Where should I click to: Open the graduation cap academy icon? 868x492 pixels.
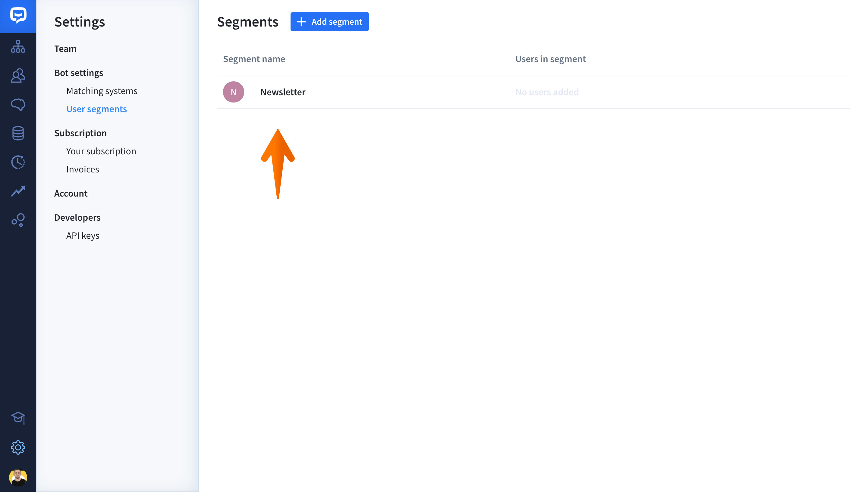point(18,418)
